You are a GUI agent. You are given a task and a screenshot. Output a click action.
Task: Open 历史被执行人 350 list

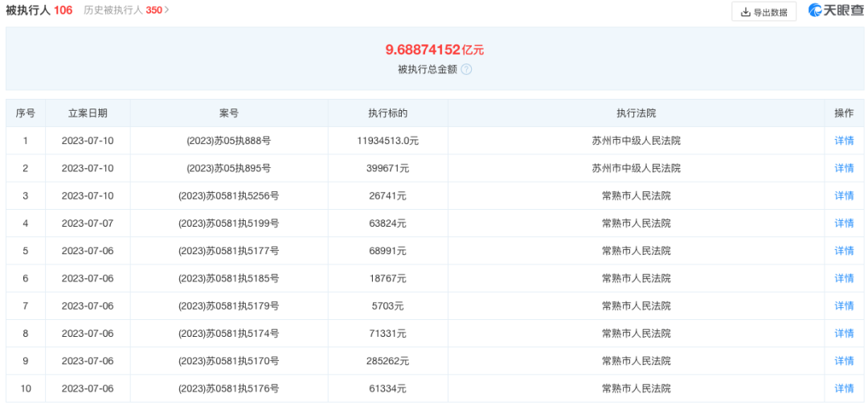[126, 10]
